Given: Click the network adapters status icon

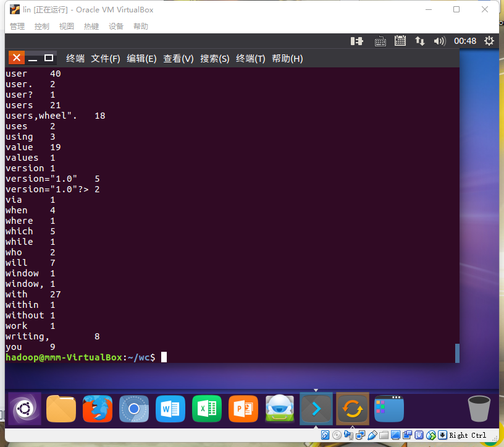Looking at the screenshot, I should click(361, 435).
